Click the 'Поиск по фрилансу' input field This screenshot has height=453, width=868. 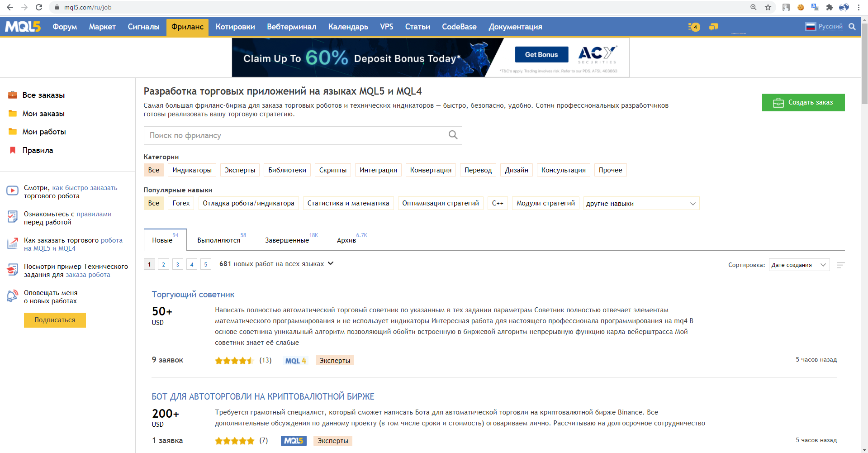point(296,135)
